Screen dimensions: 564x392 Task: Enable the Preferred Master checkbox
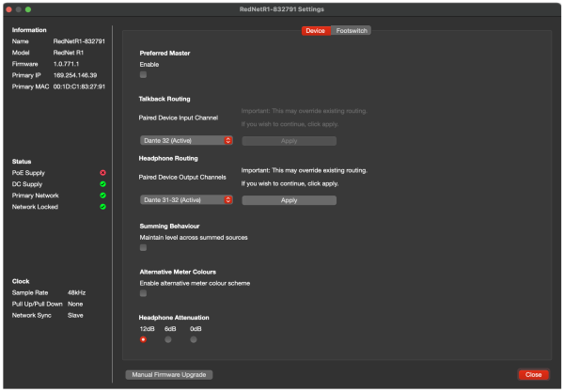[x=143, y=75]
